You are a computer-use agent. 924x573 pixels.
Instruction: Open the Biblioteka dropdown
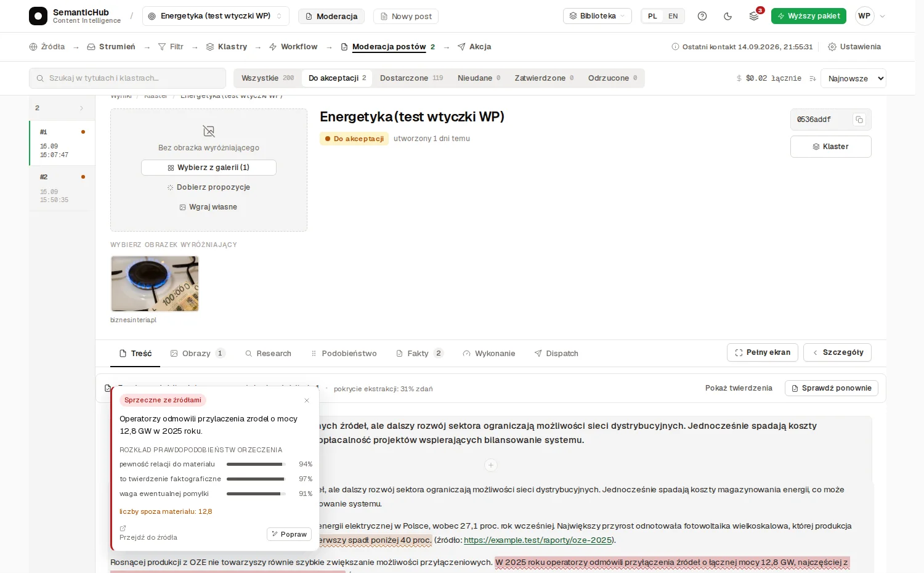tap(597, 16)
